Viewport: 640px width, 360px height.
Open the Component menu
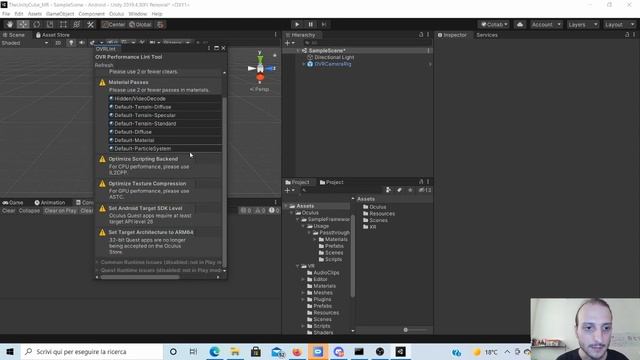pos(91,14)
